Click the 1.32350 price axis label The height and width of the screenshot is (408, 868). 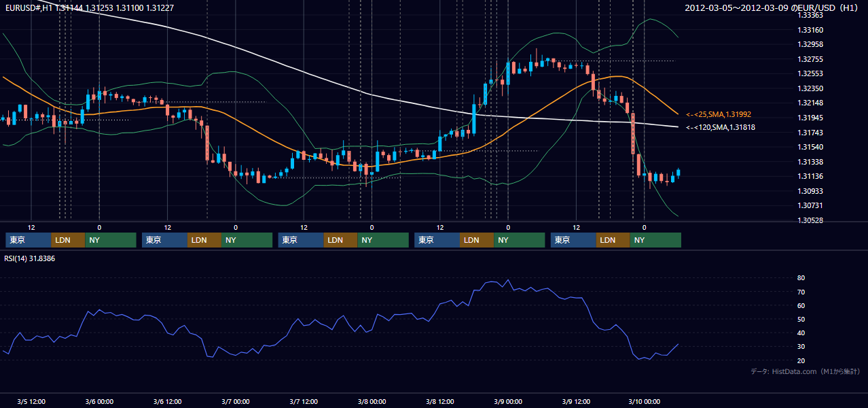point(810,88)
